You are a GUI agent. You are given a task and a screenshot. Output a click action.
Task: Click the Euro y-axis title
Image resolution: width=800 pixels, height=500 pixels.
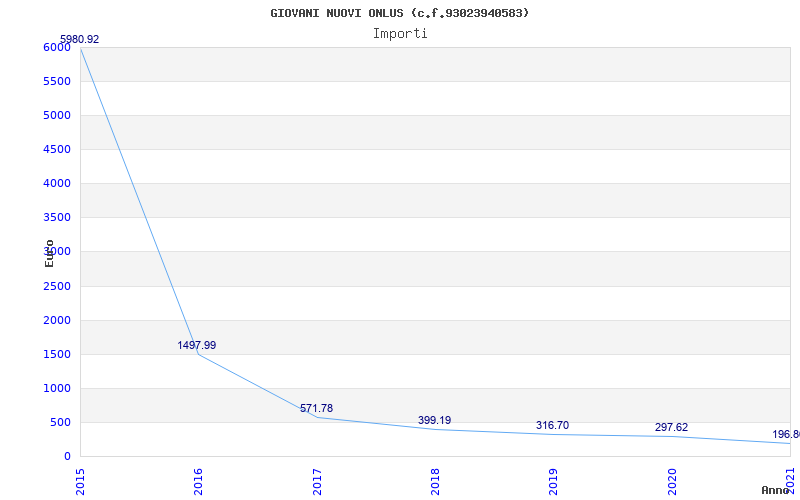(x=49, y=253)
